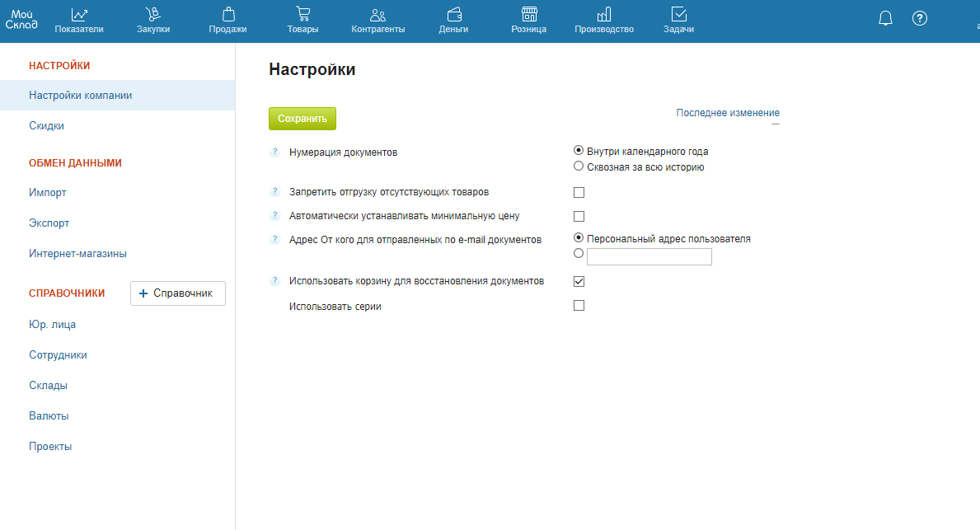Uncheck Использовать корзину для восстановления документов

(579, 281)
